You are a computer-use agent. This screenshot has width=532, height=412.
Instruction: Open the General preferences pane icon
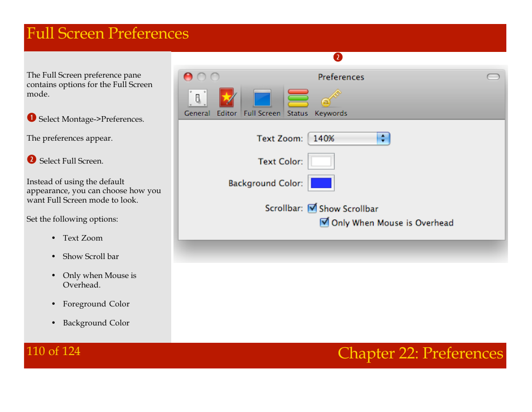click(x=197, y=103)
